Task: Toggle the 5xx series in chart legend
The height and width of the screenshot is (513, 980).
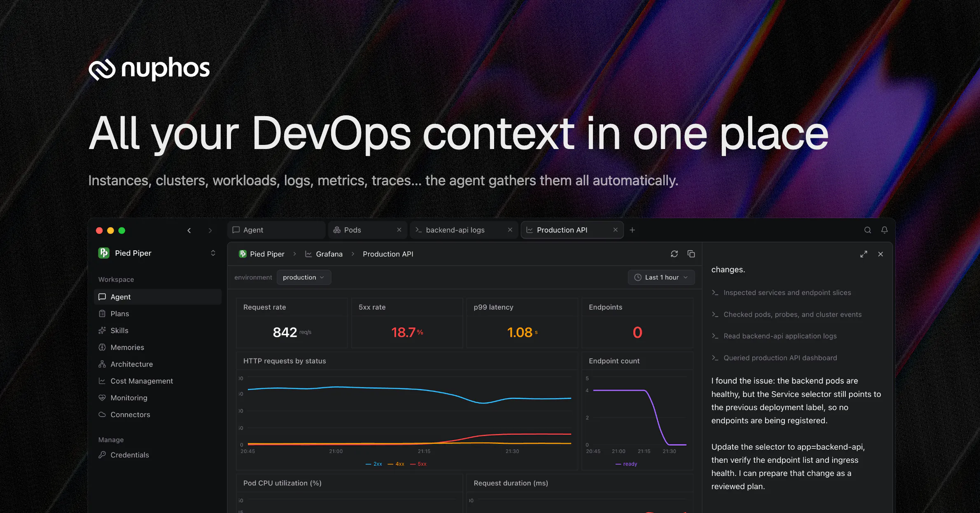Action: point(418,464)
